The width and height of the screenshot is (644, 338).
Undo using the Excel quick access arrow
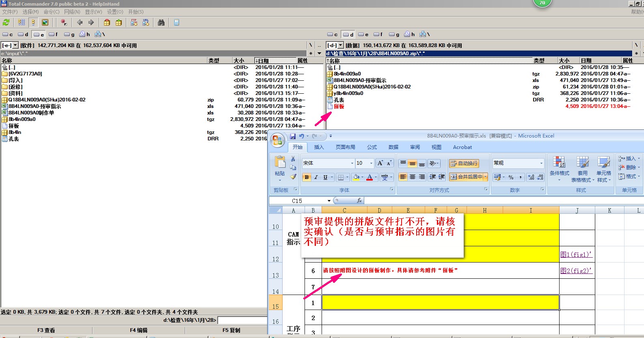pyautogui.click(x=302, y=136)
